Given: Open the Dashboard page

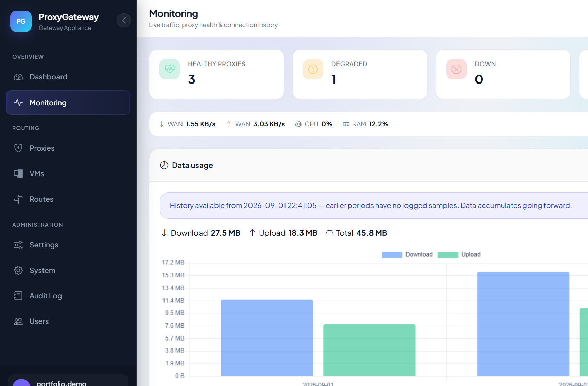Looking at the screenshot, I should click(68, 77).
